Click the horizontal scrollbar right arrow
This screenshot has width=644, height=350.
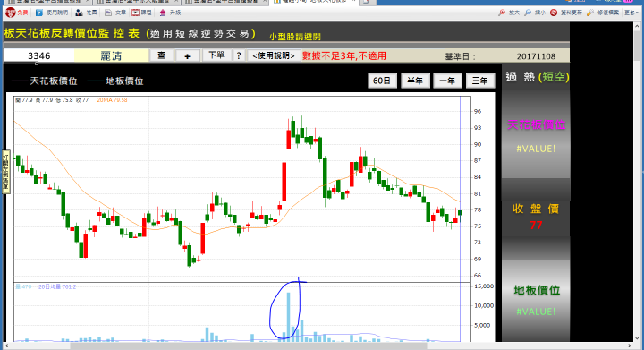(630, 346)
